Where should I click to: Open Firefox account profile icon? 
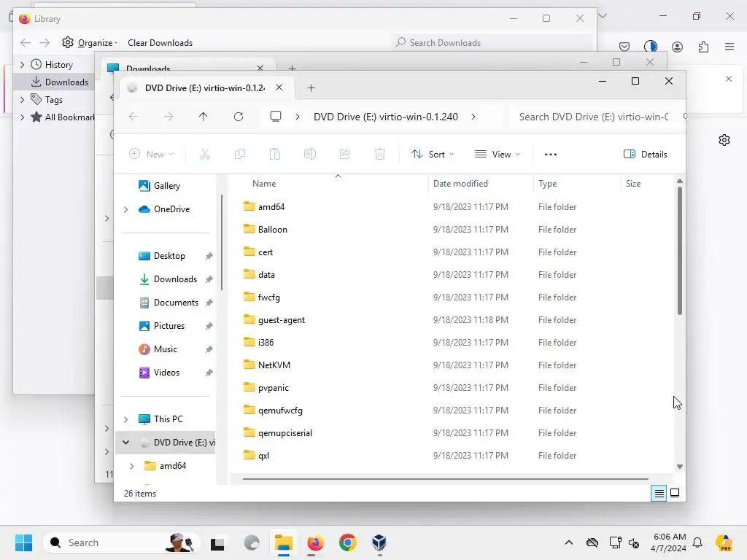pos(677,47)
